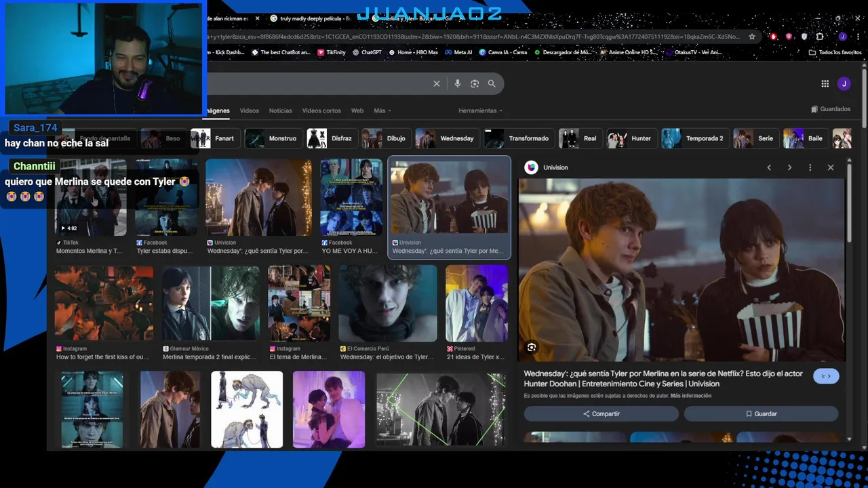Search inside image with Lens overlay icon

pyautogui.click(x=532, y=347)
